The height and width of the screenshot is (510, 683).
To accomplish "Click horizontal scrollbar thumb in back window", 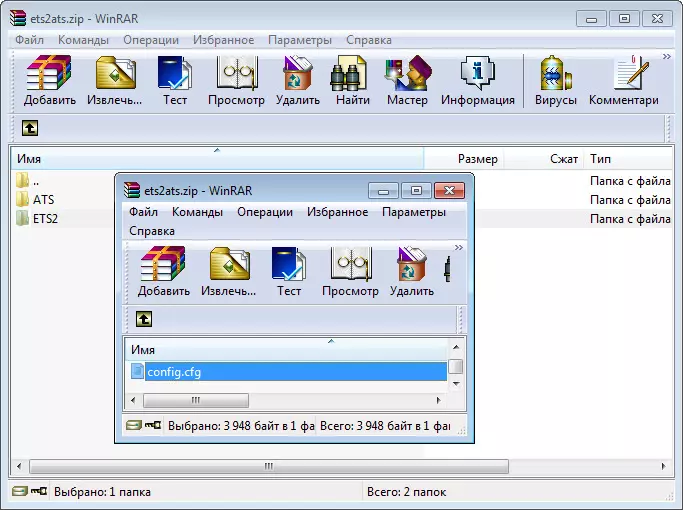I will coord(269,466).
